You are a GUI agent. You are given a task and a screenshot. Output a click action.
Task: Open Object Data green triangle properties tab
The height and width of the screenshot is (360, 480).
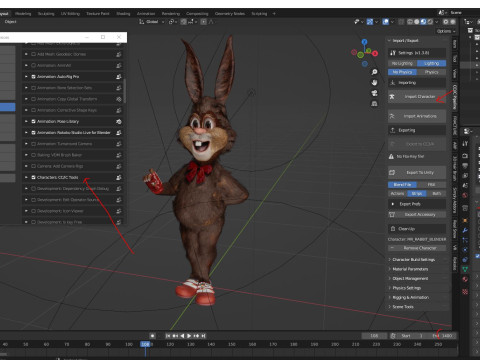465,269
